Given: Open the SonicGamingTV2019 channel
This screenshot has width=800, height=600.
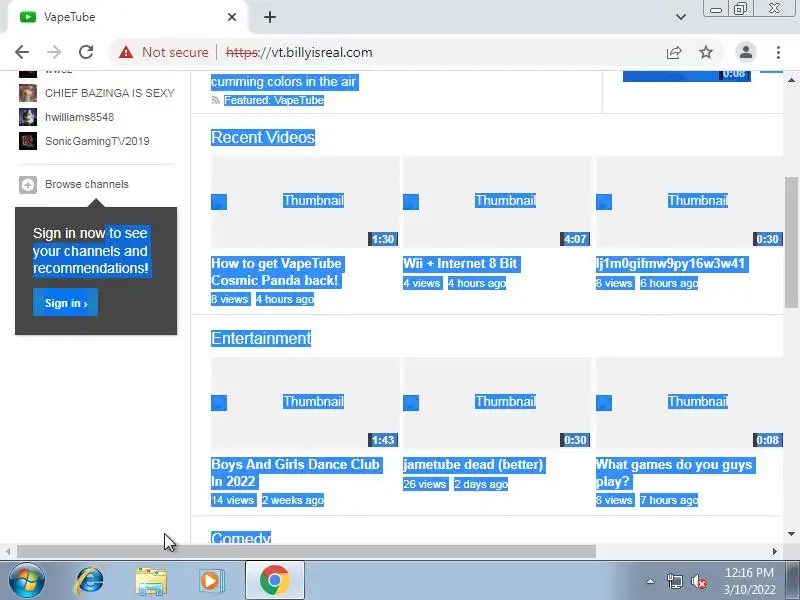Looking at the screenshot, I should pyautogui.click(x=97, y=141).
